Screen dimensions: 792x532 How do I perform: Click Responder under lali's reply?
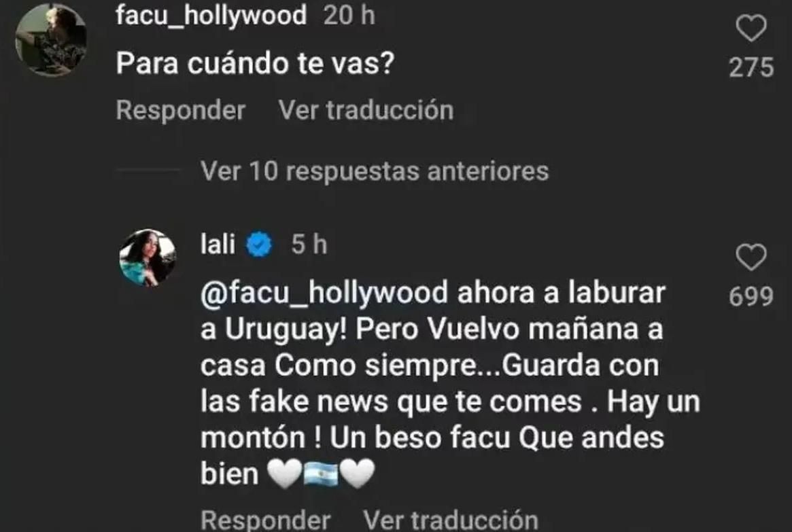coord(265,520)
